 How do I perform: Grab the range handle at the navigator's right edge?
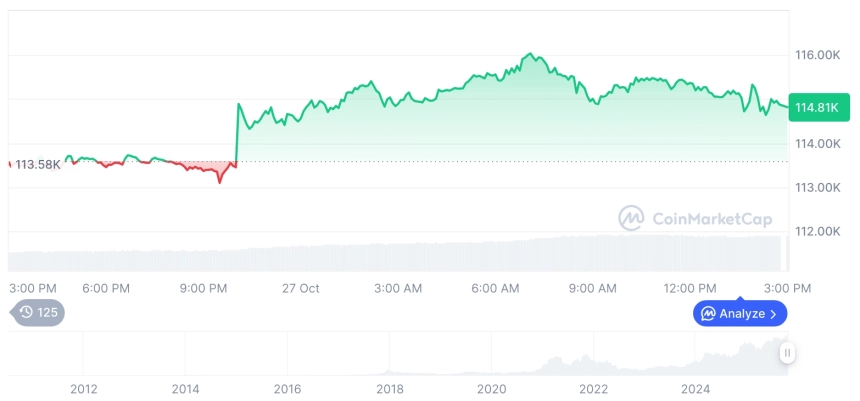tap(788, 353)
